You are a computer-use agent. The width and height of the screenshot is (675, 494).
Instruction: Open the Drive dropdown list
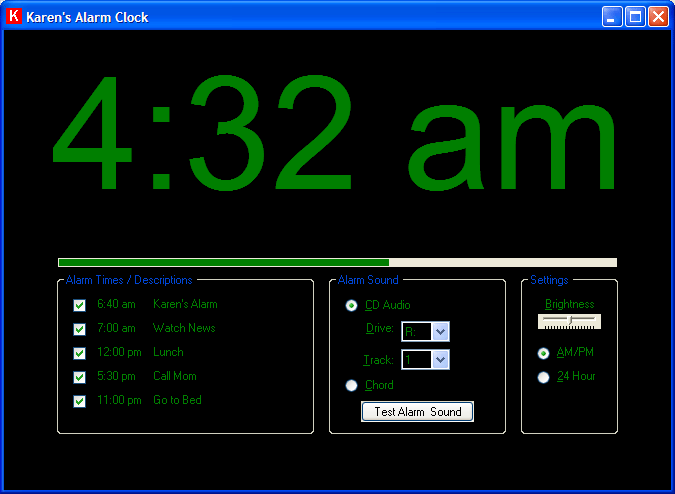tap(440, 331)
